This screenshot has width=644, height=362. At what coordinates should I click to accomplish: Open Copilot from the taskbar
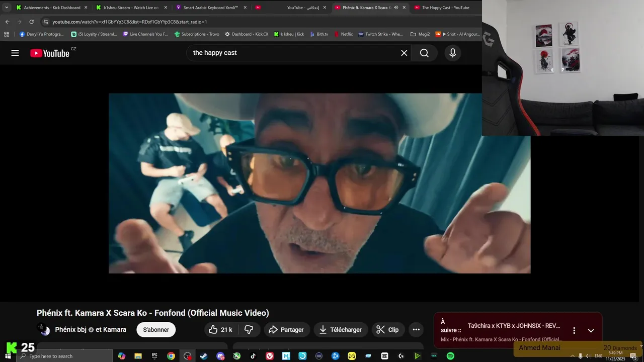click(121, 356)
